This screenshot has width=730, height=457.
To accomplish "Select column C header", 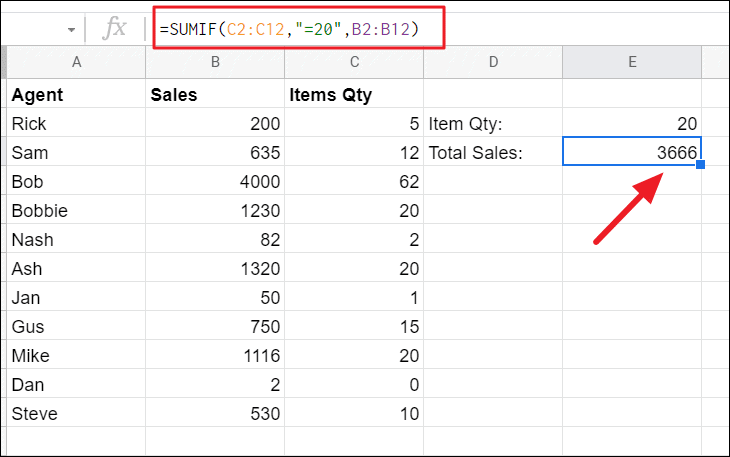I will click(353, 63).
